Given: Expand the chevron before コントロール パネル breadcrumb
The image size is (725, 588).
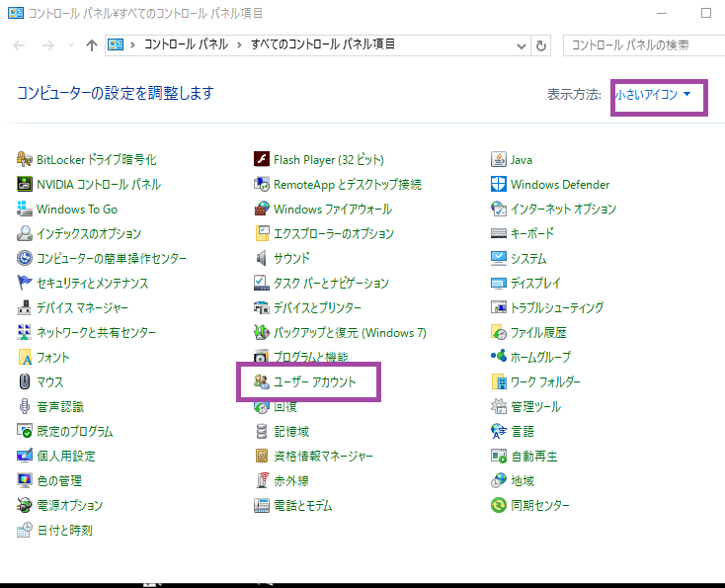Looking at the screenshot, I should pos(132,44).
